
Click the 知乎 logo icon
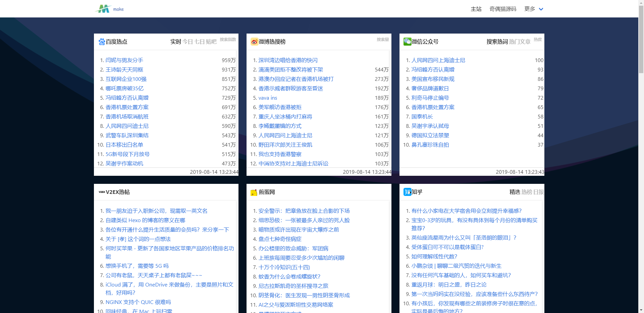[x=407, y=192]
